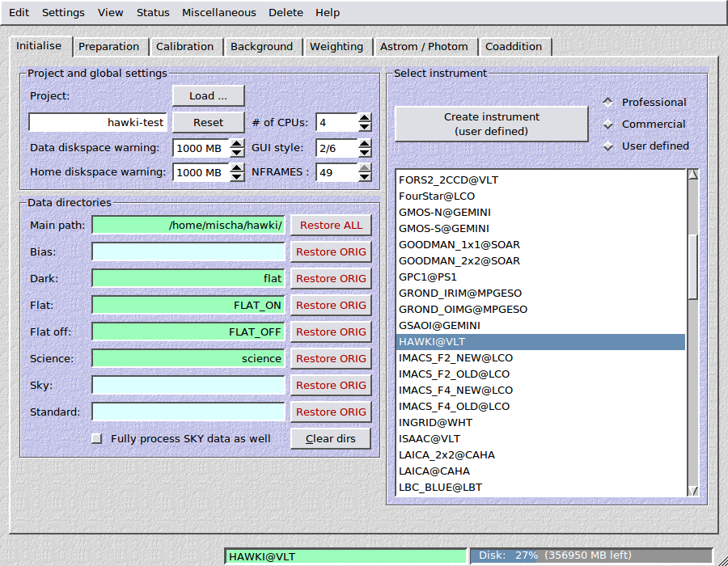Select GOODMAN_1x1@SOAR in instrument list
Screen dimensions: 728x566
click(540, 244)
